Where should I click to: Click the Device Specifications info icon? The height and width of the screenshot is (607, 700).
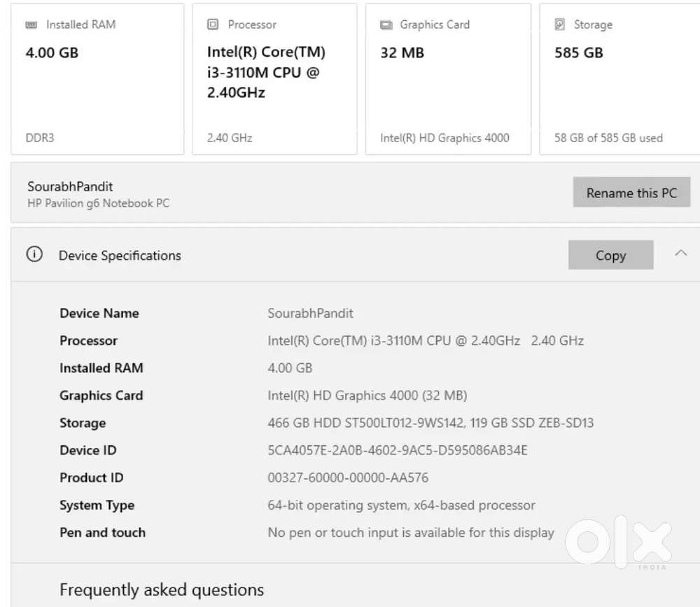point(34,254)
